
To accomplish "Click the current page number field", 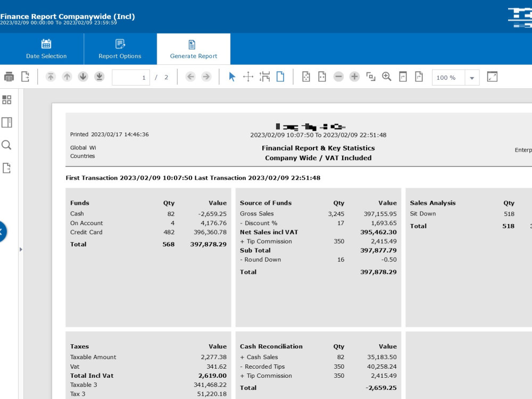I will 131,78.
